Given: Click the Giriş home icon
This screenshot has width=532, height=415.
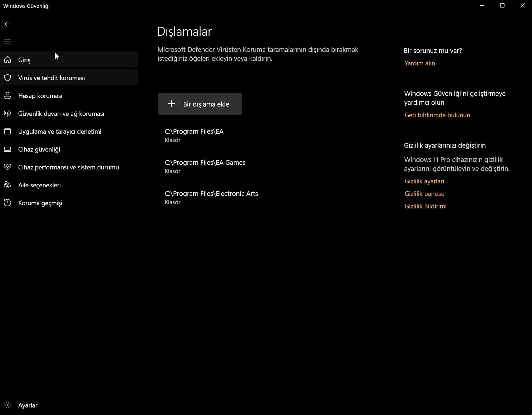Looking at the screenshot, I should point(8,60).
